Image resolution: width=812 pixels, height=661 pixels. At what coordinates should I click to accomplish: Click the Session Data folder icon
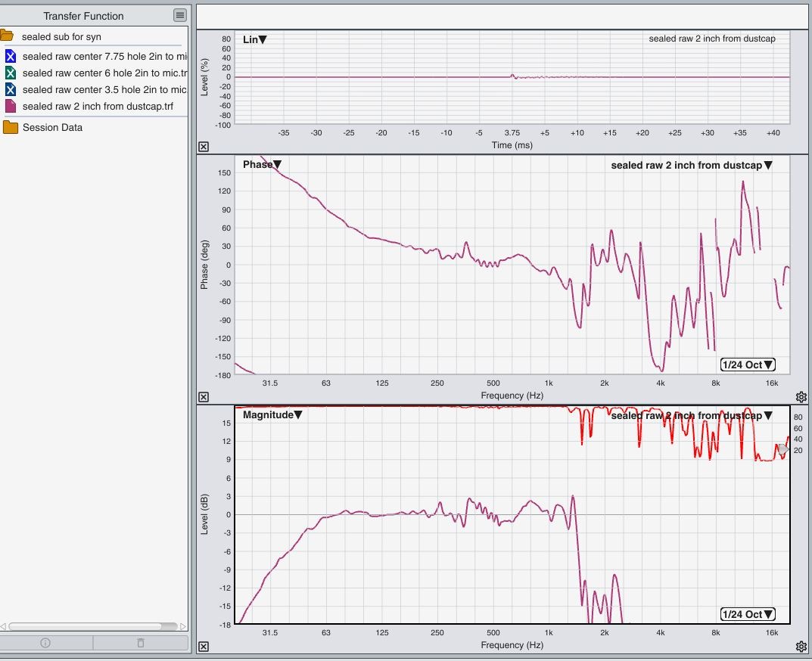[x=11, y=127]
